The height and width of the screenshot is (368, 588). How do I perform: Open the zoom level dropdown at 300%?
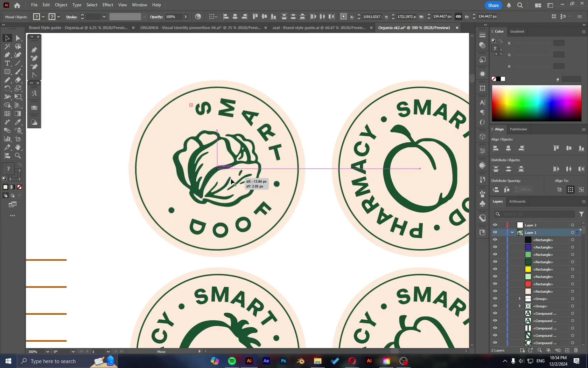47,352
